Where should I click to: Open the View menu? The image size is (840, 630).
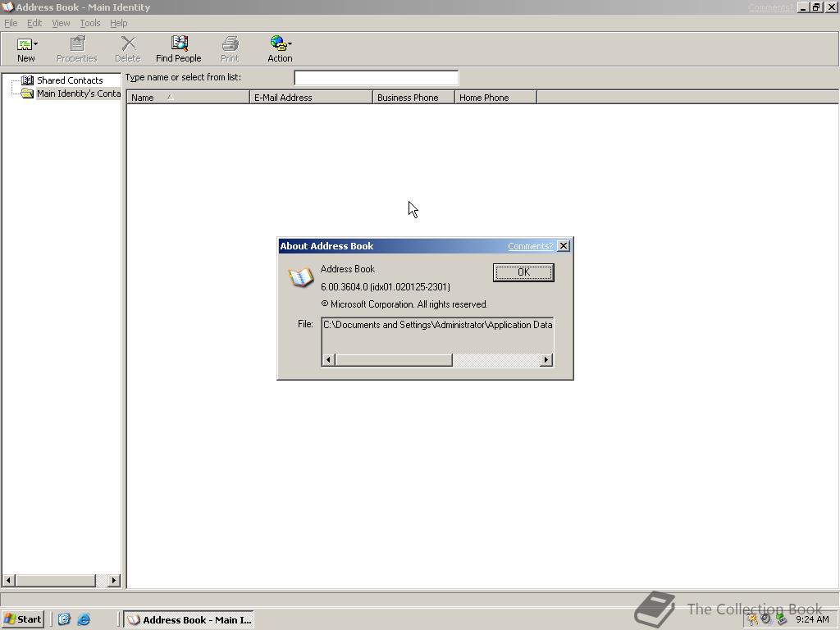click(61, 23)
